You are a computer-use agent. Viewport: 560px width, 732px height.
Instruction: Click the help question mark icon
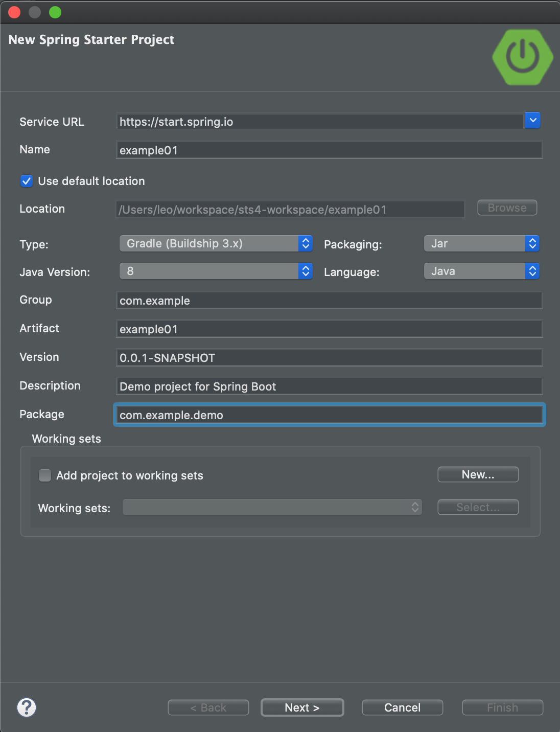[x=27, y=707]
